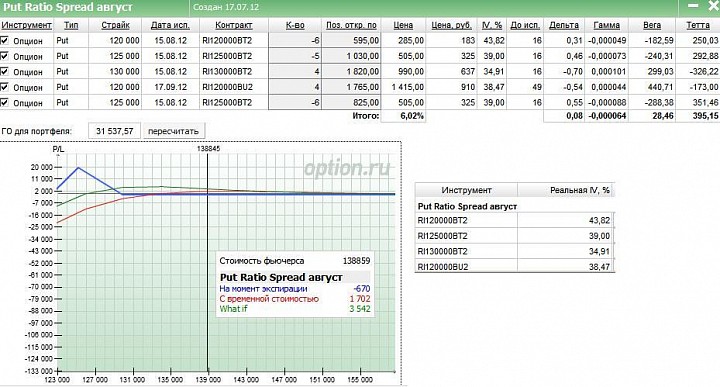This screenshot has height=387, width=720.
Task: Click the Гамма column header
Action: [607, 25]
